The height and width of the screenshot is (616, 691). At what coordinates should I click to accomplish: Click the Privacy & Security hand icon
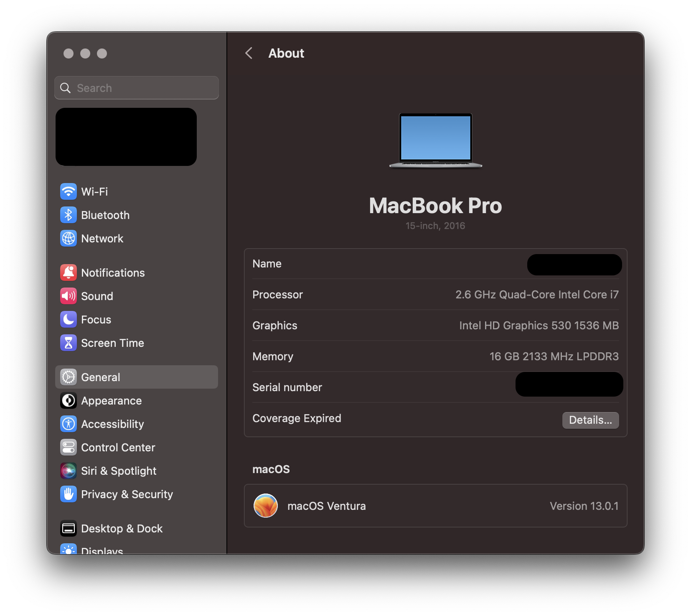[x=69, y=494]
